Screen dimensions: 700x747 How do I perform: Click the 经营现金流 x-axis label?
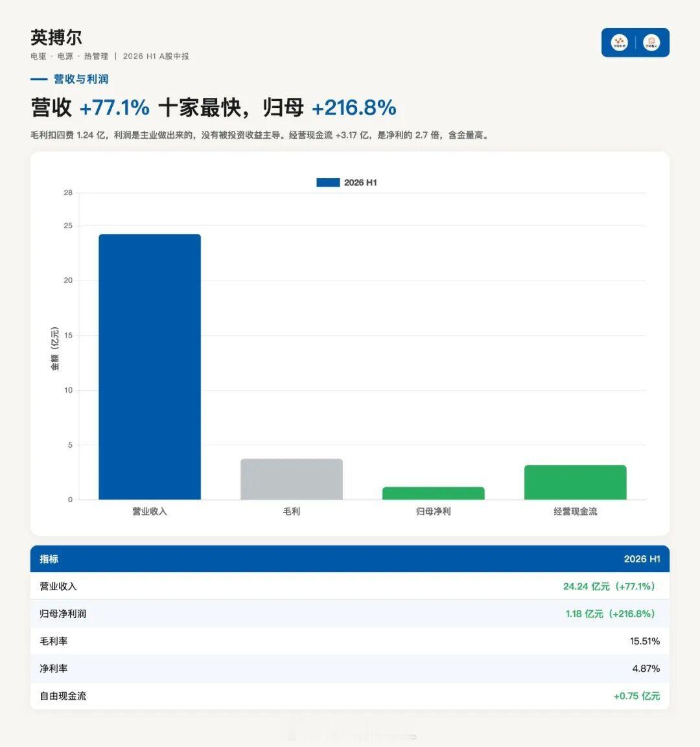pos(575,511)
